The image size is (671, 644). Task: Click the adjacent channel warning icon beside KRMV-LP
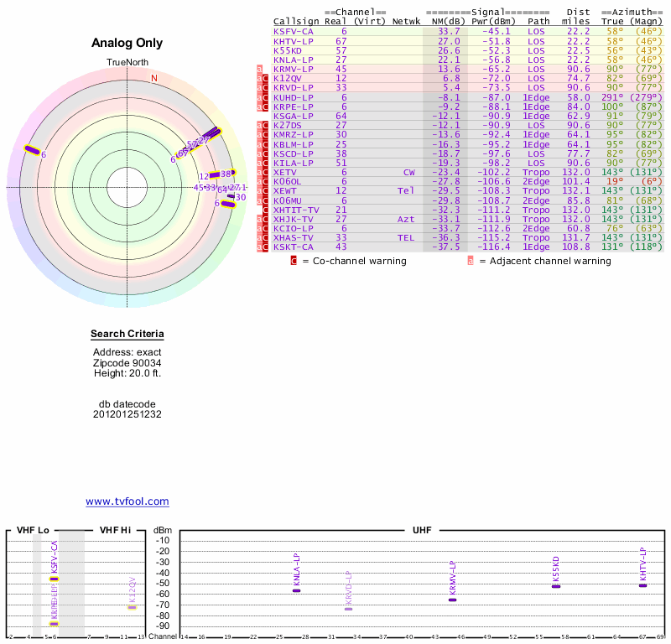[259, 69]
